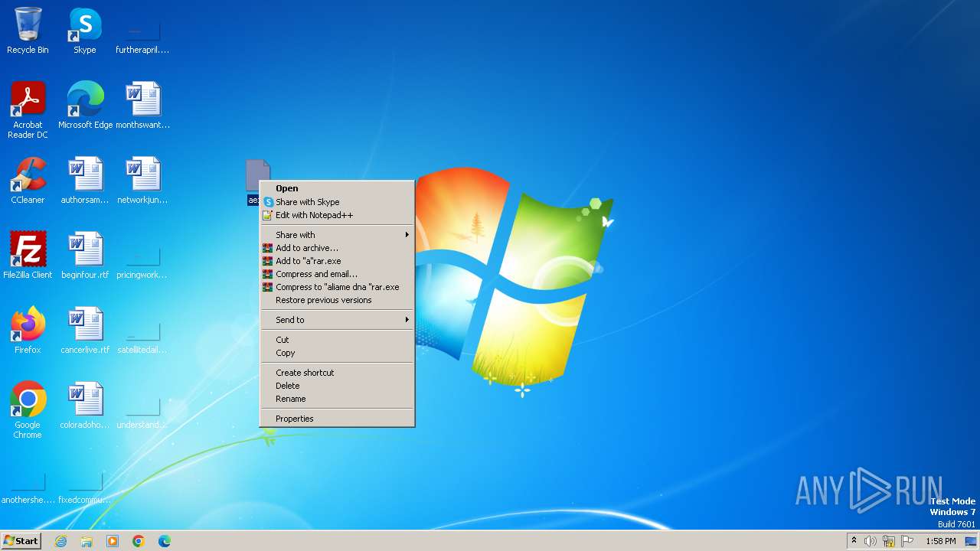Screen dimensions: 980x551
Task: Open the Start menu
Action: [x=21, y=541]
